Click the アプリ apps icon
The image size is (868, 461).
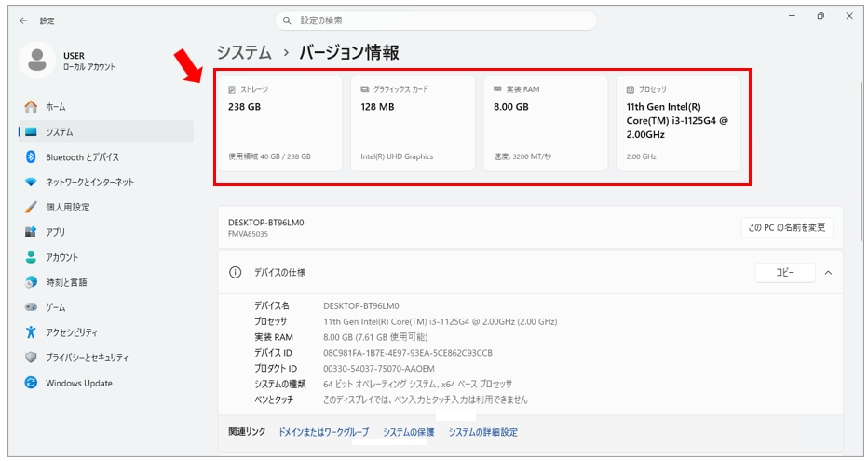[x=31, y=232]
